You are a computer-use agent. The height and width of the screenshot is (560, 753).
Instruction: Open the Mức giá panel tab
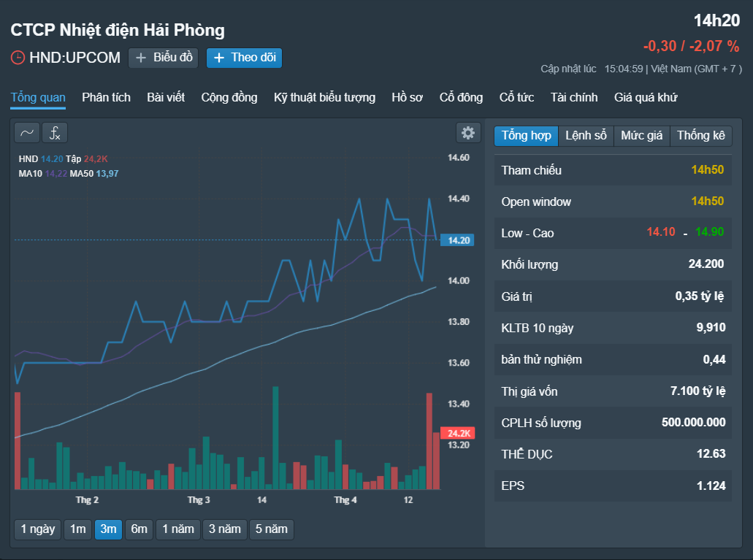641,136
